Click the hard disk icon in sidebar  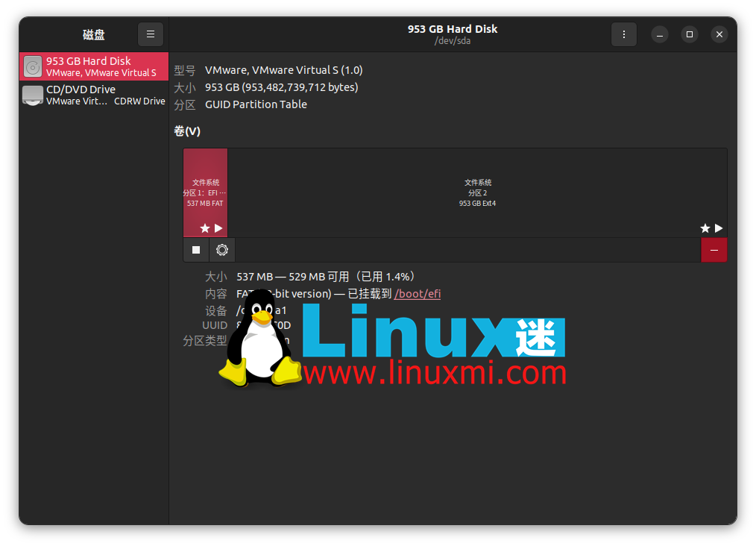tap(32, 66)
